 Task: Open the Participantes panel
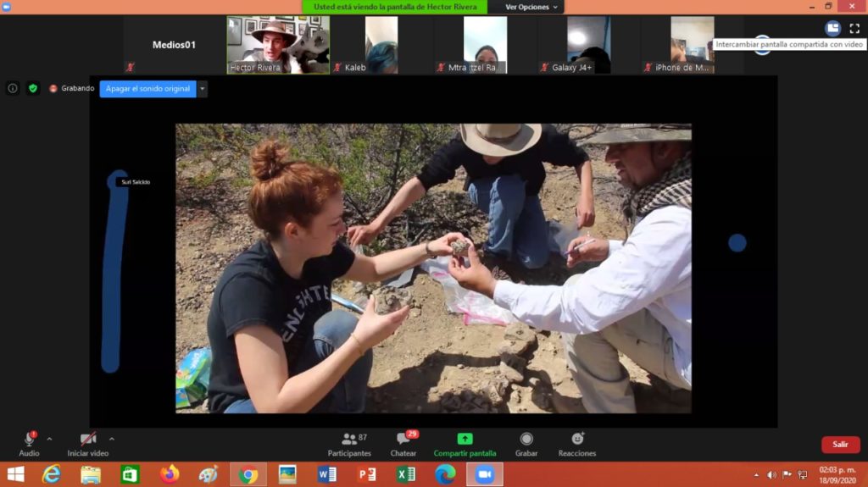[x=349, y=445]
